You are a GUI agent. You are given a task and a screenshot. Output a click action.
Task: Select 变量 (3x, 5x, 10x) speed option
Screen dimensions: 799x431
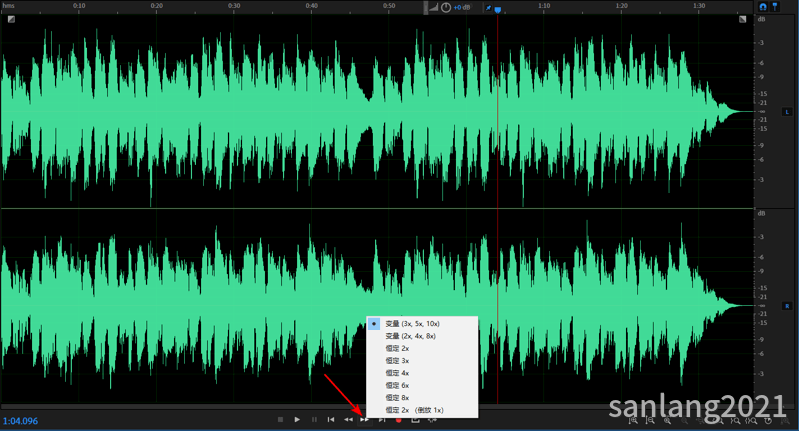point(412,324)
